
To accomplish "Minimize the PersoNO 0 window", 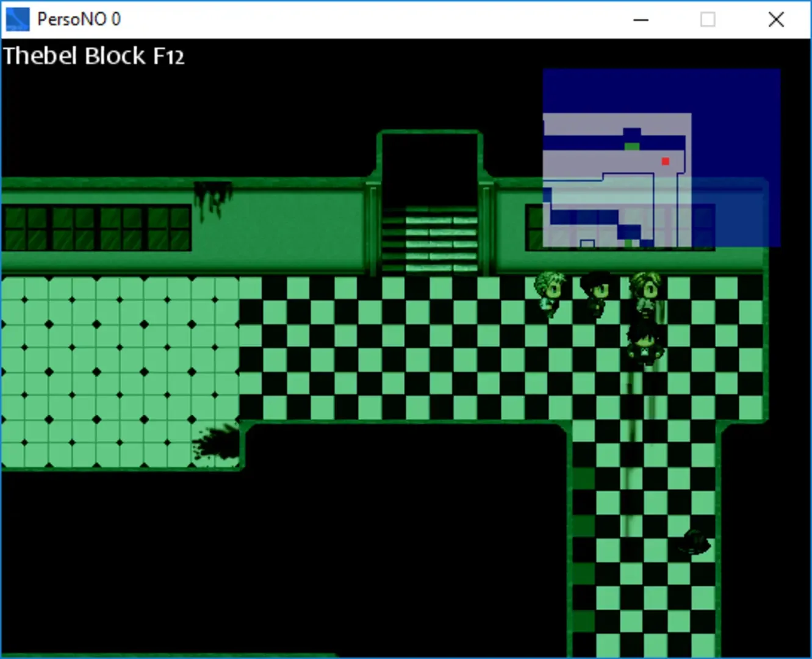I will coord(641,20).
